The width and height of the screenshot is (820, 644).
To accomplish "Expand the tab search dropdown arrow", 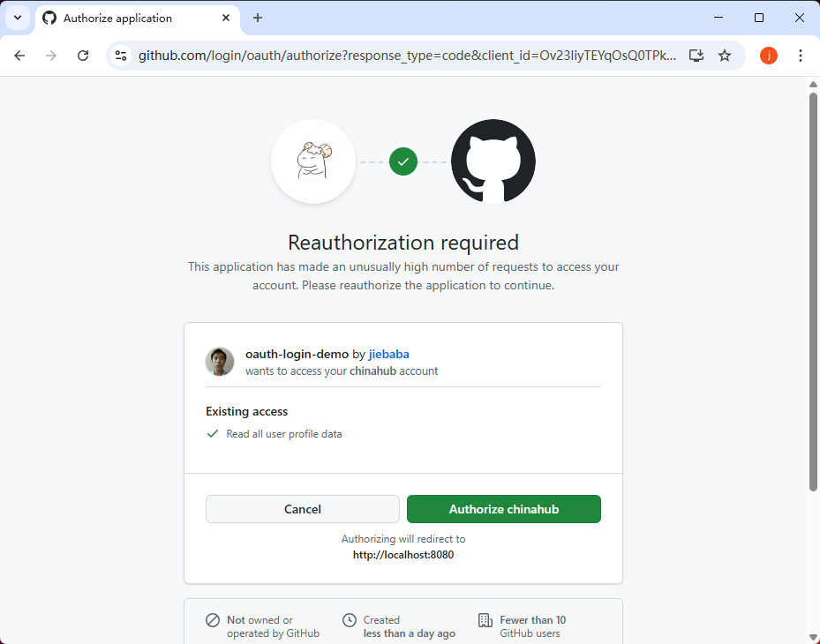I will tap(17, 18).
